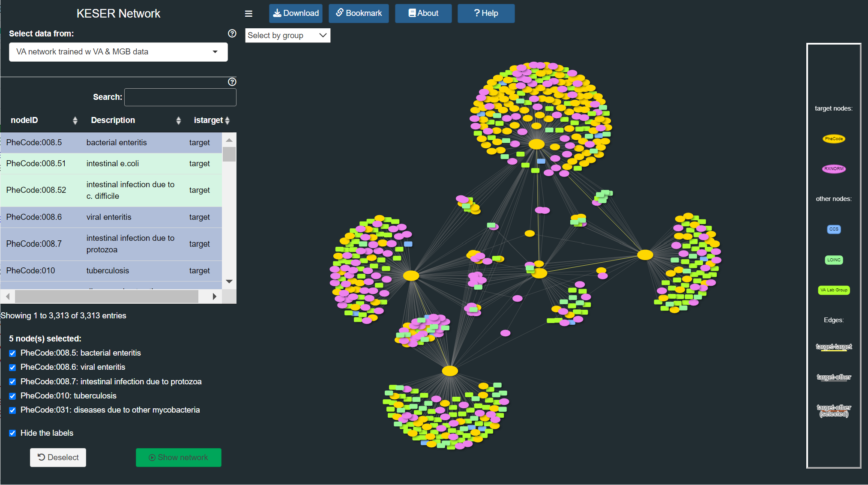This screenshot has width=868, height=485.
Task: Click the blue CCS legend node
Action: pos(833,229)
